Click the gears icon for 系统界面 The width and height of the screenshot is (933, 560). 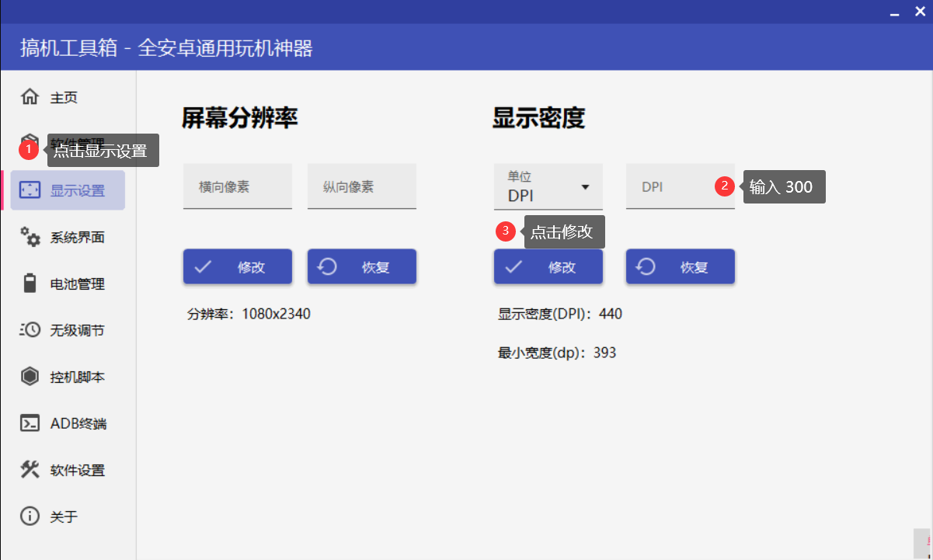point(30,237)
